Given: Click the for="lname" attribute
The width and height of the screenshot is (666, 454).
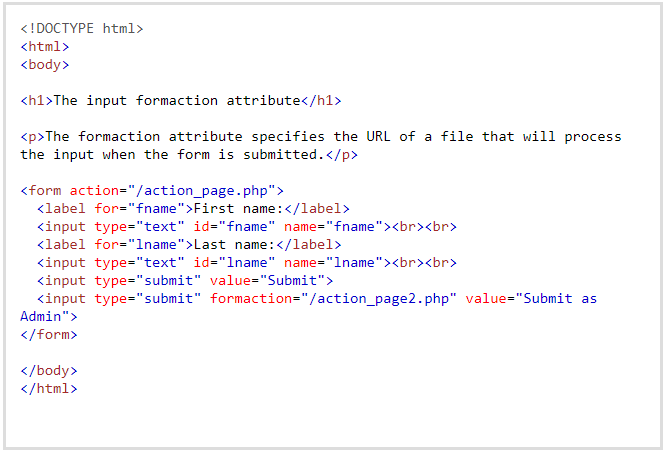Looking at the screenshot, I should coord(140,245).
